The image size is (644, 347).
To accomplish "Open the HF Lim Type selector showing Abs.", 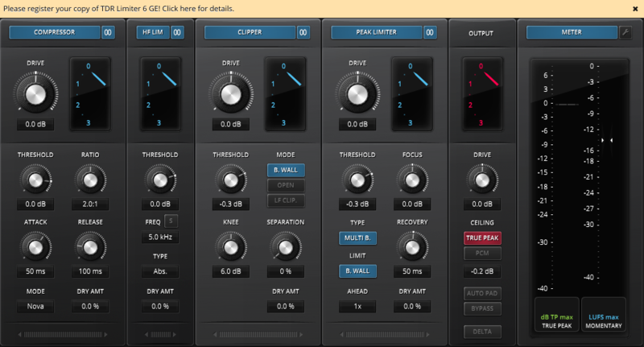I will click(x=160, y=271).
